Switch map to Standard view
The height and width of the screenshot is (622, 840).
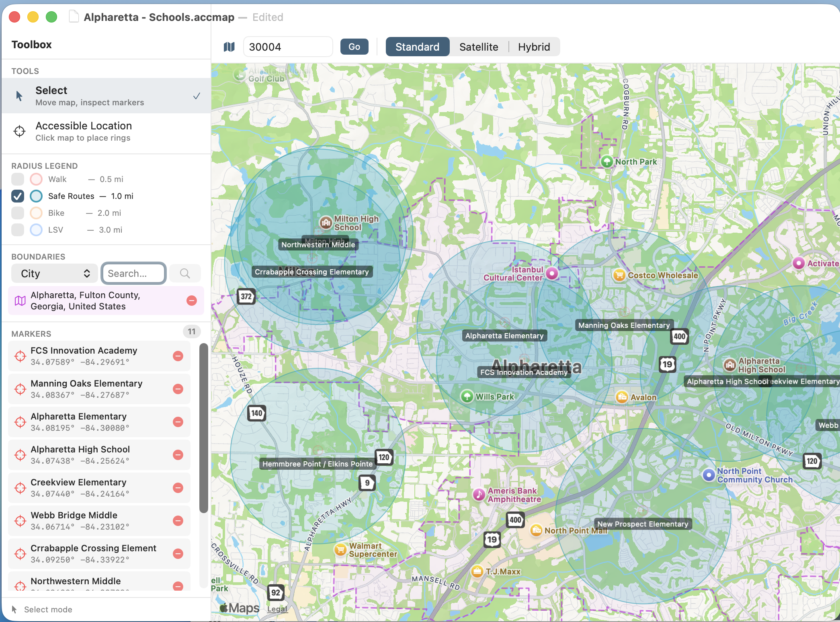pos(418,47)
